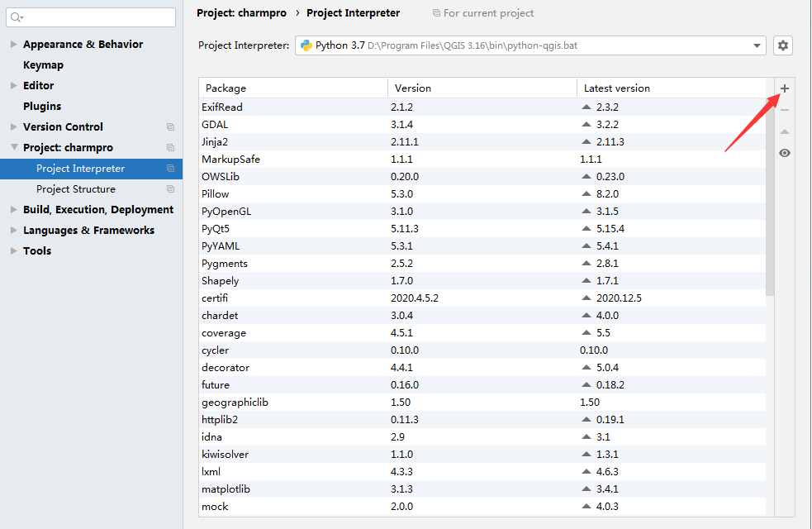Select the future package row
This screenshot has height=529, width=812.
(x=482, y=385)
